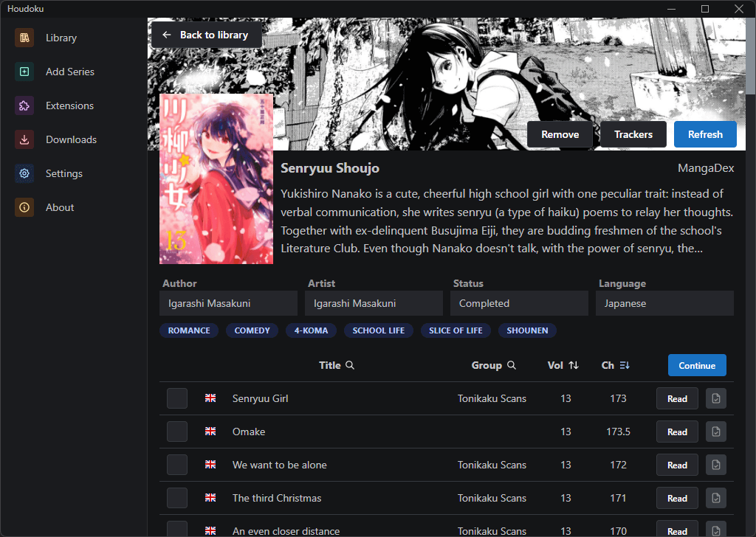Click the ROMANCE tag
756x537 pixels.
189,330
